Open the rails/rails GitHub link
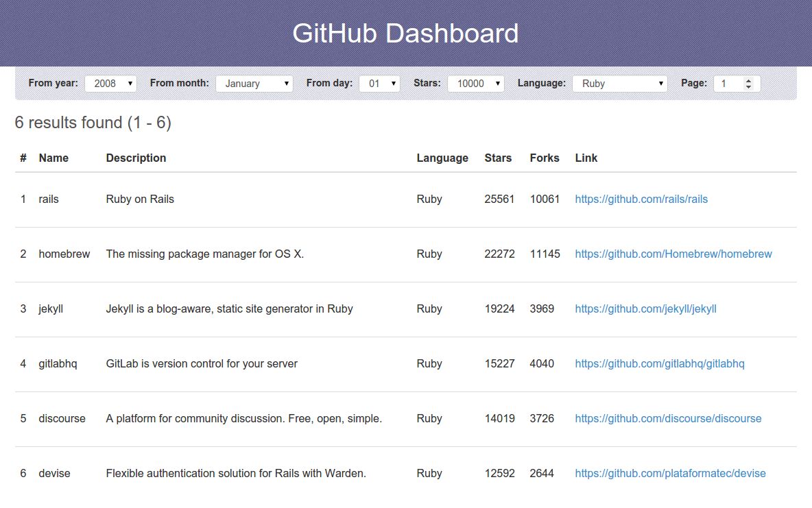812x508 pixels. [641, 199]
